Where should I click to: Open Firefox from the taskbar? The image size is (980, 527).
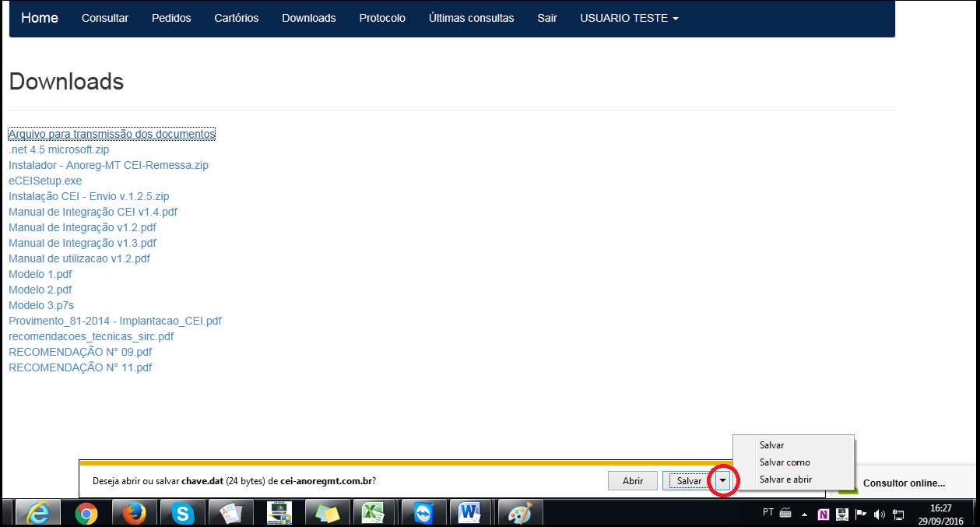click(134, 513)
